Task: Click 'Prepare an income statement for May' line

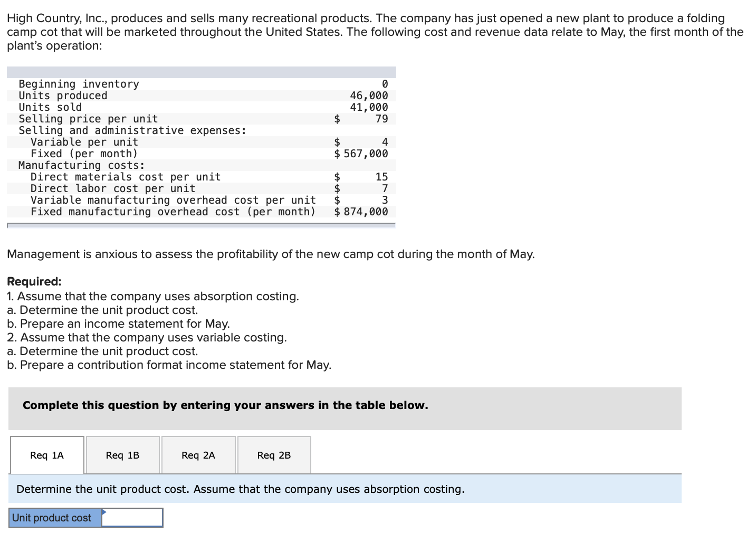Action: click(119, 323)
